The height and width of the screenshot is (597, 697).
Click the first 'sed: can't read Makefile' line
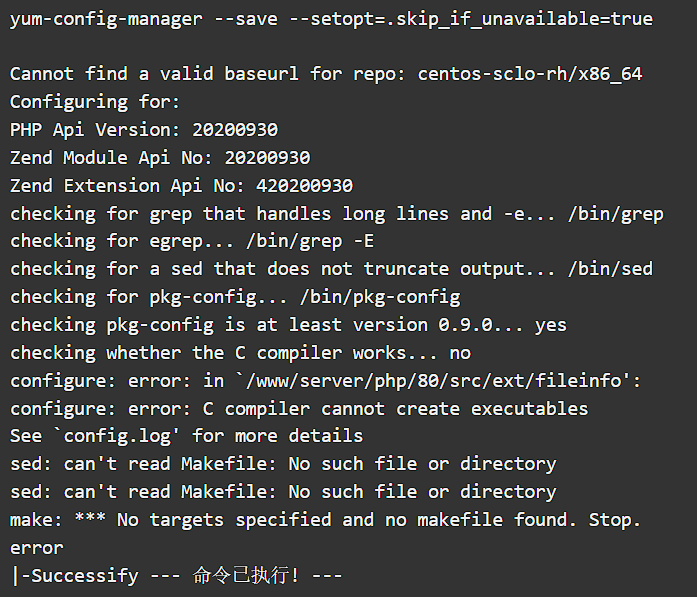tap(283, 465)
